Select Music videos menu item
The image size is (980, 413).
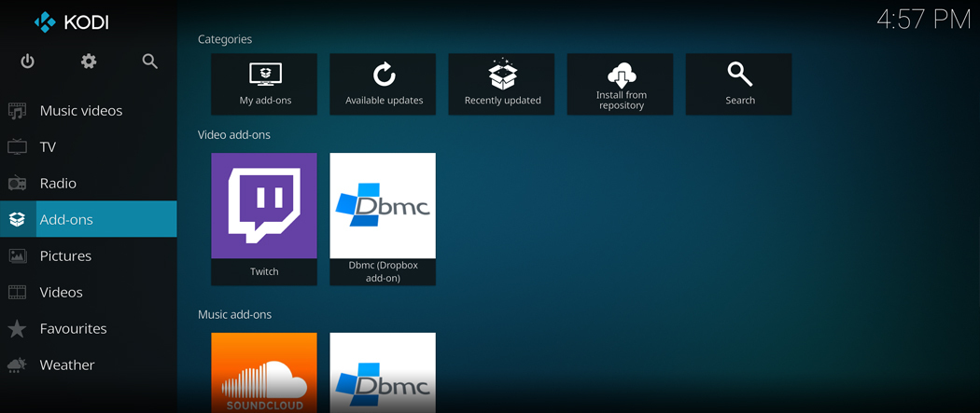click(88, 111)
